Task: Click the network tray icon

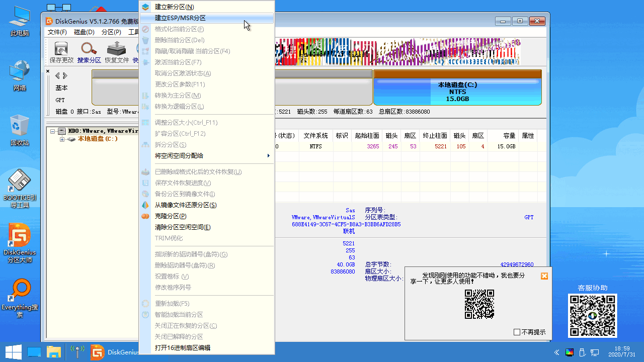Action: (595, 352)
